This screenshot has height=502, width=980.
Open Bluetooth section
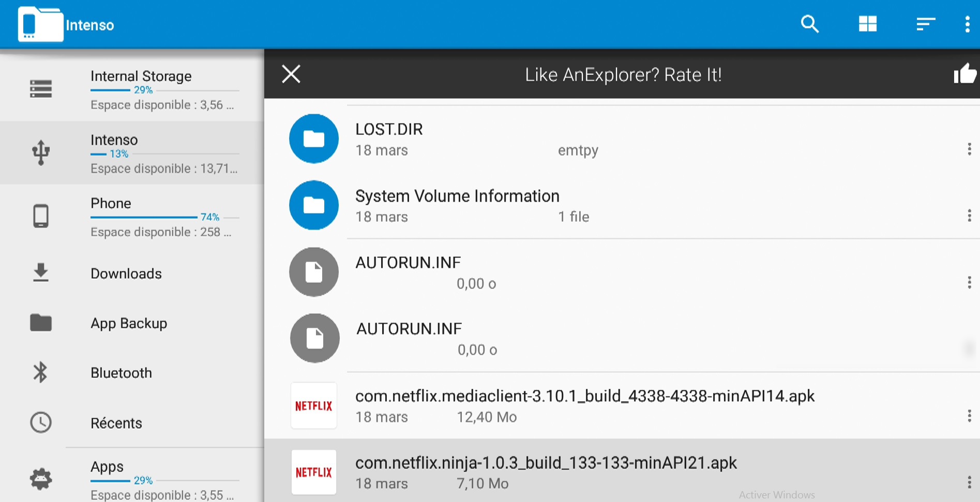point(121,373)
